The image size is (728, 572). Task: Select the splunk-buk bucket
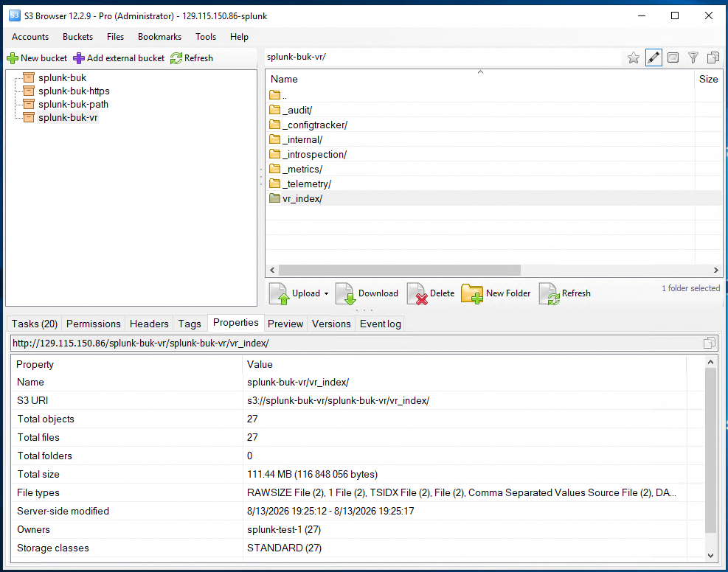click(x=62, y=77)
